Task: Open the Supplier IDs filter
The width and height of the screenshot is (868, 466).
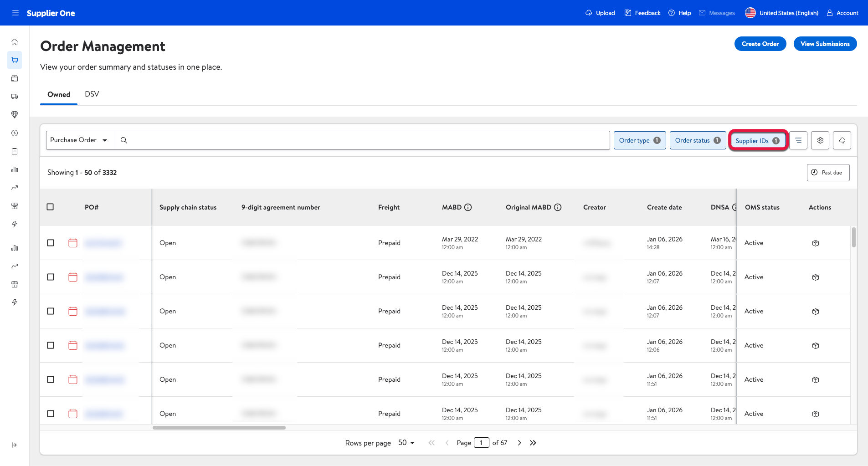Action: 758,140
